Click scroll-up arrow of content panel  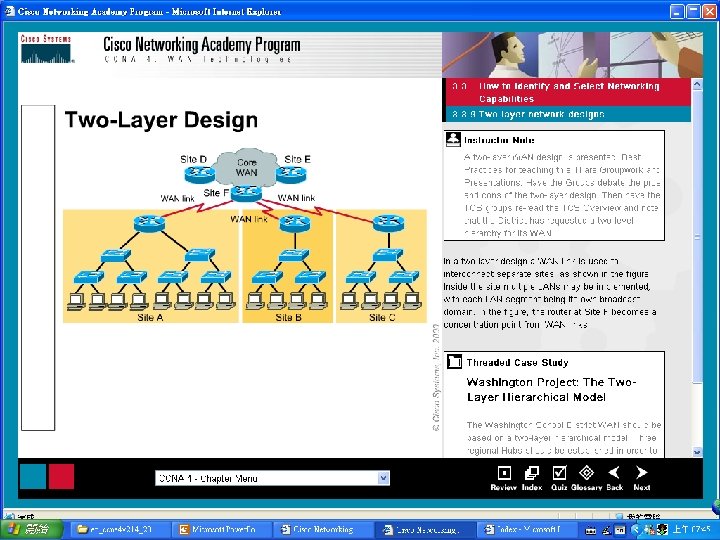pyautogui.click(x=697, y=84)
